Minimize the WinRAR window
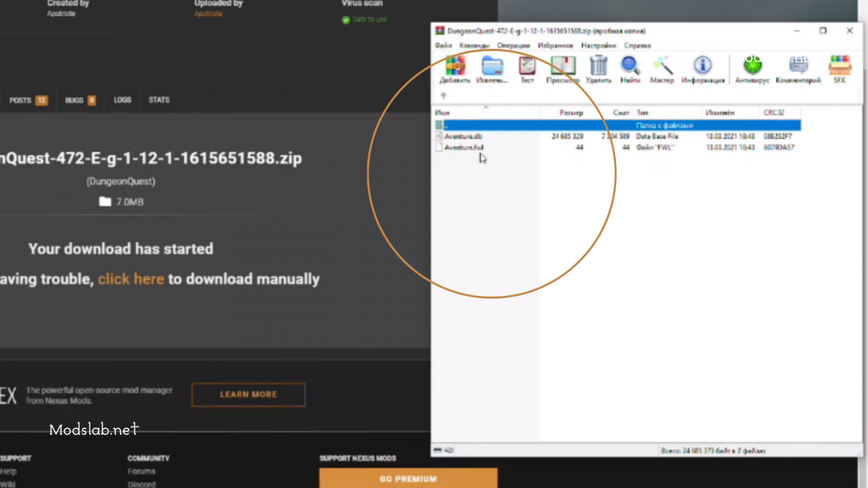Viewport: 868px width, 488px height. [x=797, y=31]
